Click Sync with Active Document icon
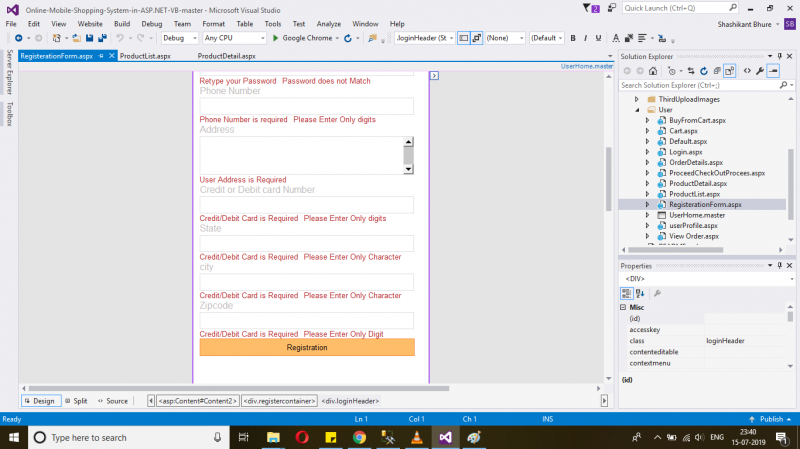Image resolution: width=800 pixels, height=449 pixels. click(x=691, y=71)
